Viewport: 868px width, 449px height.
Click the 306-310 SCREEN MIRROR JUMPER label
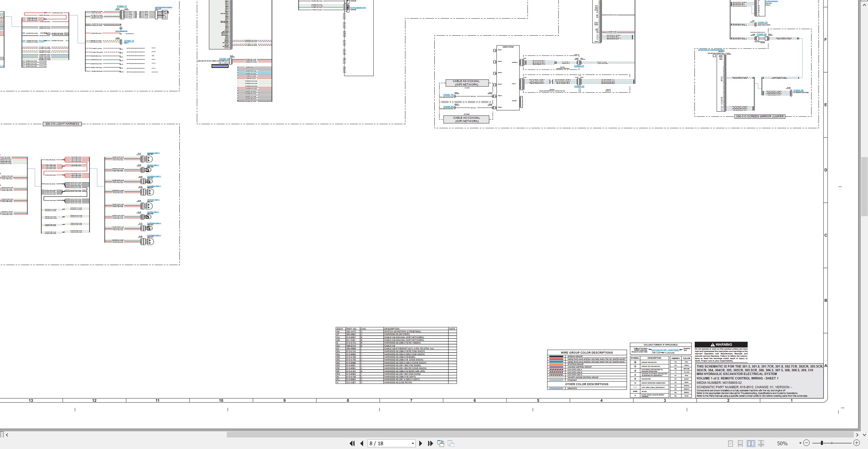[x=759, y=116]
